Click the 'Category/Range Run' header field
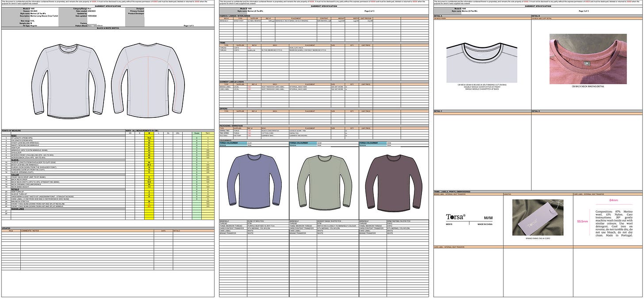The width and height of the screenshot is (644, 299). (x=82, y=8)
